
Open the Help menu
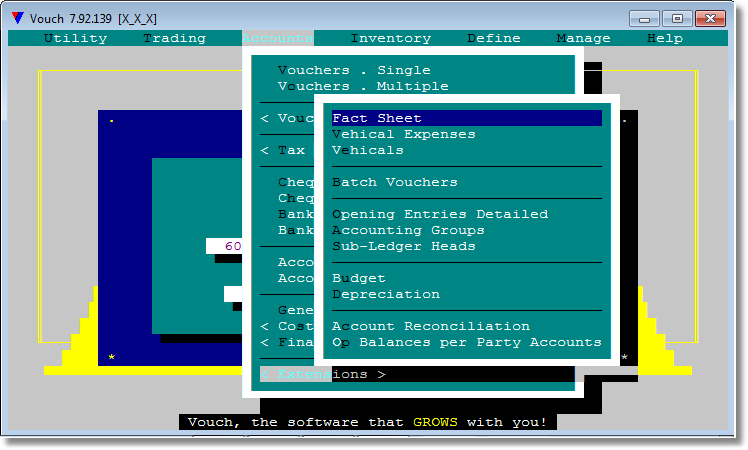point(665,38)
